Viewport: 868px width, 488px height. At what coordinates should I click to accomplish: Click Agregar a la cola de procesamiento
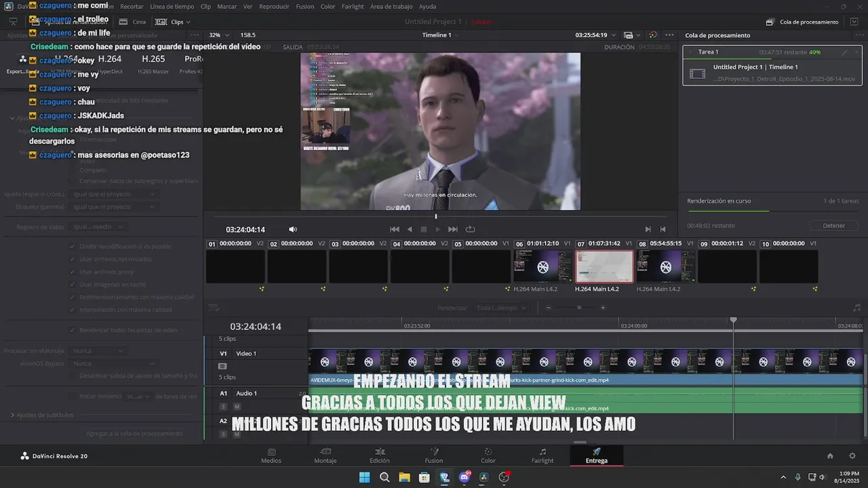[134, 434]
